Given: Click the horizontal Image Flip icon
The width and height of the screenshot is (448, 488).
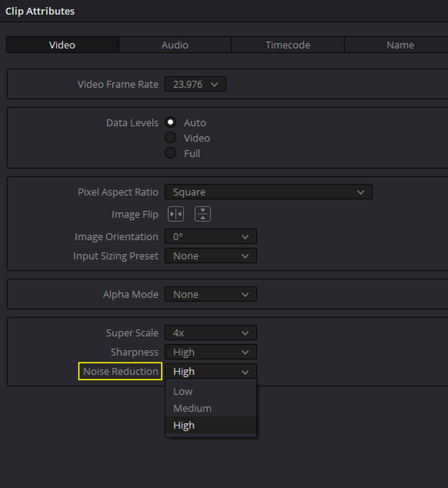Looking at the screenshot, I should coord(176,215).
